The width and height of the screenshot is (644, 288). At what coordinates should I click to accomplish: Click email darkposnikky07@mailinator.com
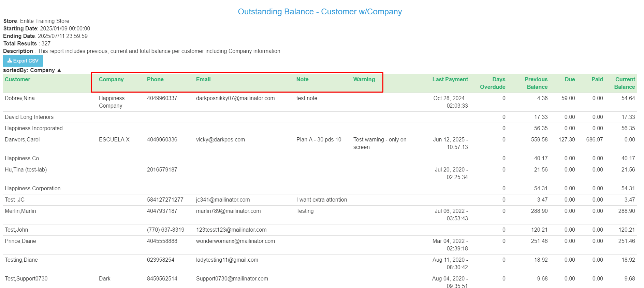[235, 98]
